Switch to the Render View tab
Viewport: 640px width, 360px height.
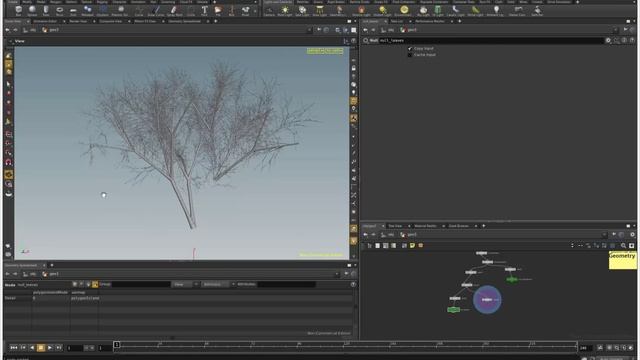[78, 21]
